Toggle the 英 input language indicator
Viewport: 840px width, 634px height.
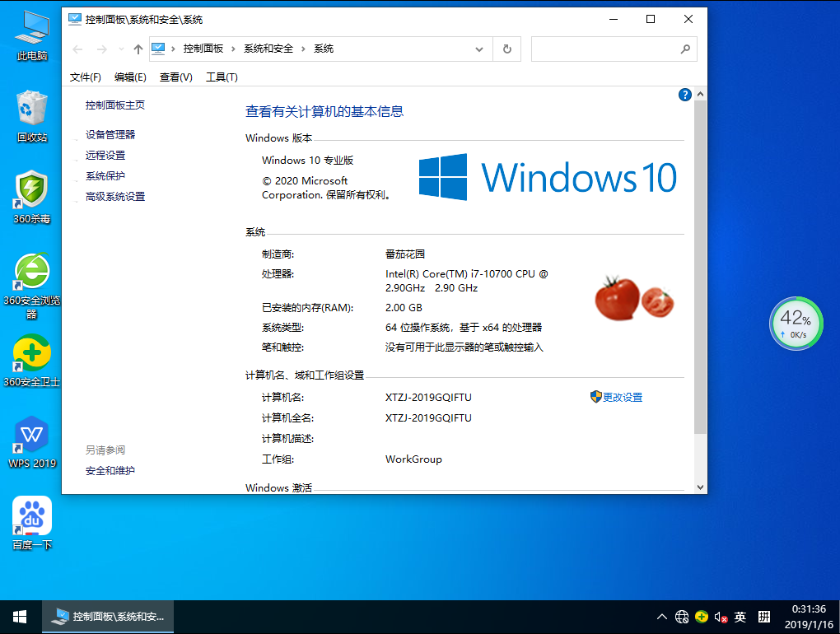[x=740, y=617]
